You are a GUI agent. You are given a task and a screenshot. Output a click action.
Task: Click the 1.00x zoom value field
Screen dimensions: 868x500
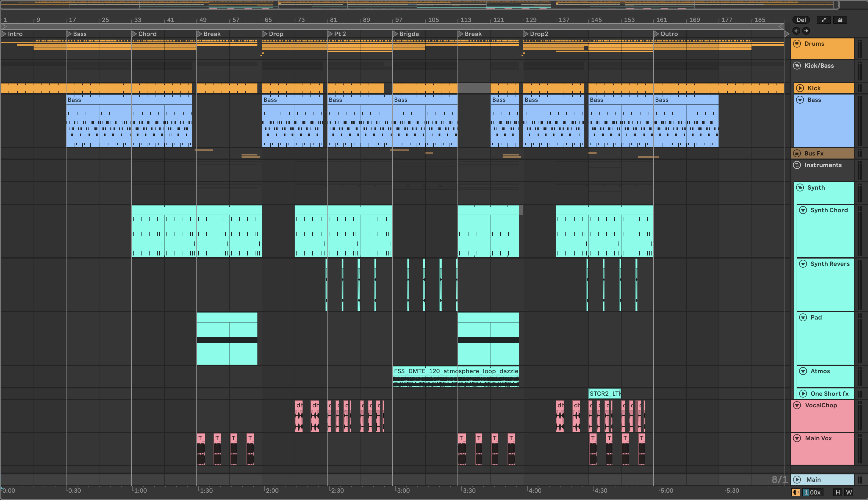812,492
